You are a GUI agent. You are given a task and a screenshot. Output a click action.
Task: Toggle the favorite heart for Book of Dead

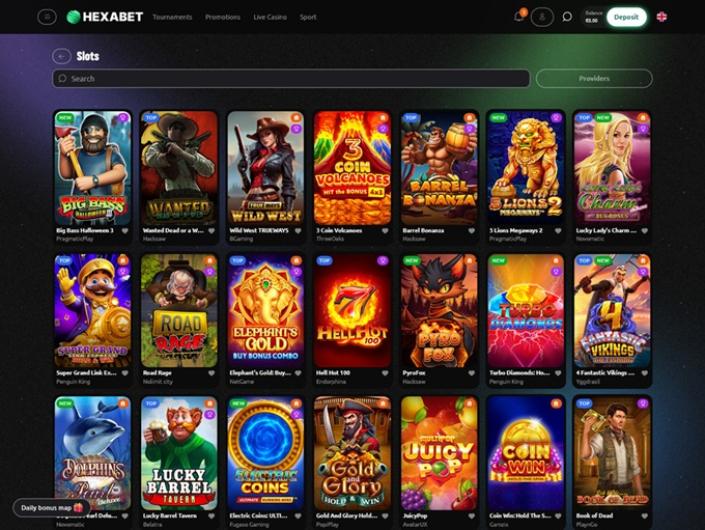tap(644, 516)
